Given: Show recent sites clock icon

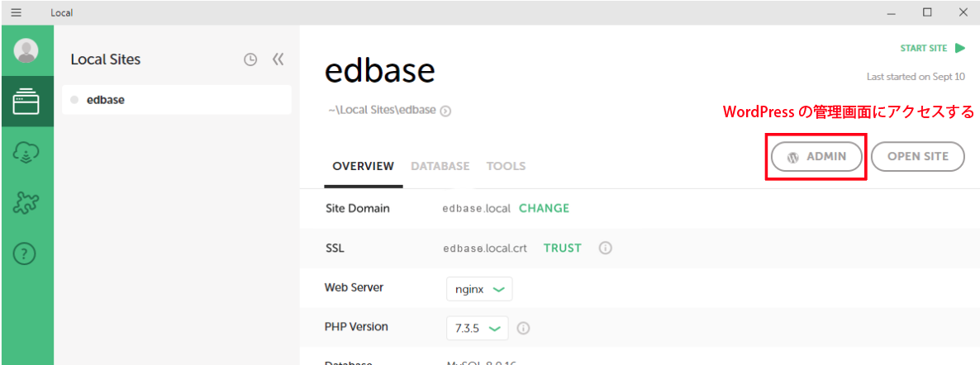Looking at the screenshot, I should pyautogui.click(x=250, y=60).
